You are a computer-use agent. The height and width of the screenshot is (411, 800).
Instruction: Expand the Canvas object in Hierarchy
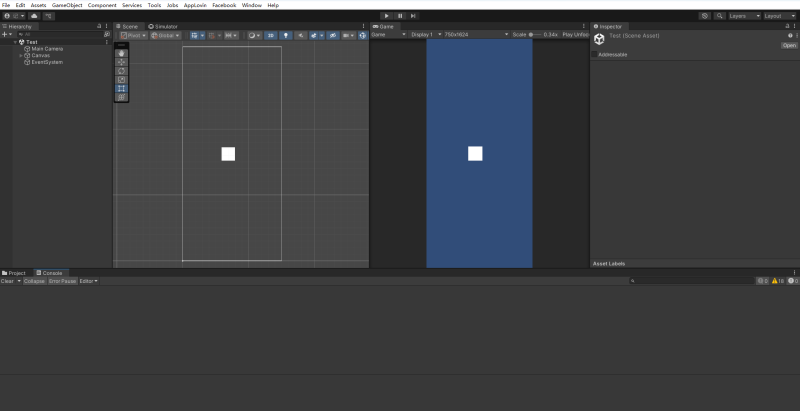(x=20, y=55)
